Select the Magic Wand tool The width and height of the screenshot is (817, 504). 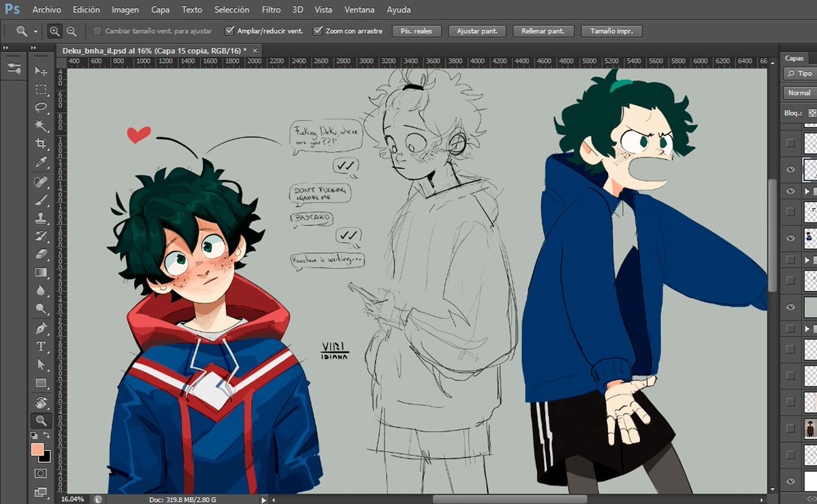pos(41,126)
